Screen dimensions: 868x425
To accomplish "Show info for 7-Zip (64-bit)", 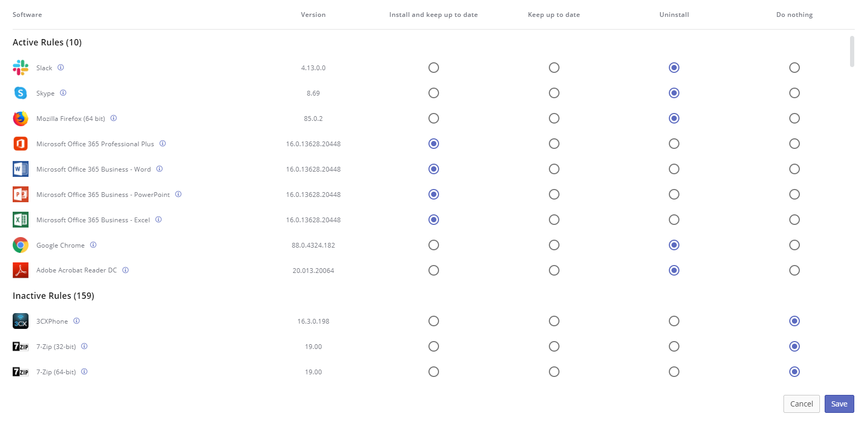I will coord(85,372).
